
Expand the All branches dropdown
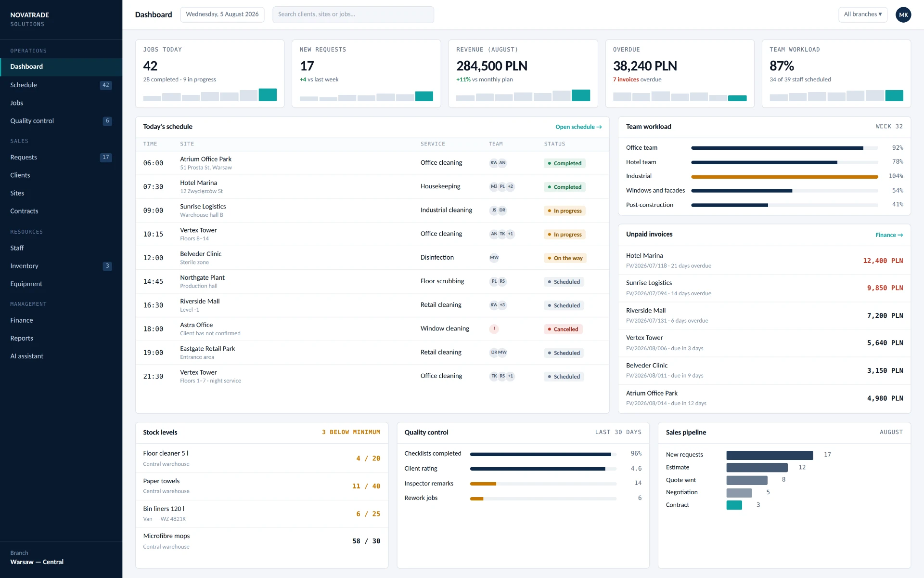pyautogui.click(x=862, y=14)
